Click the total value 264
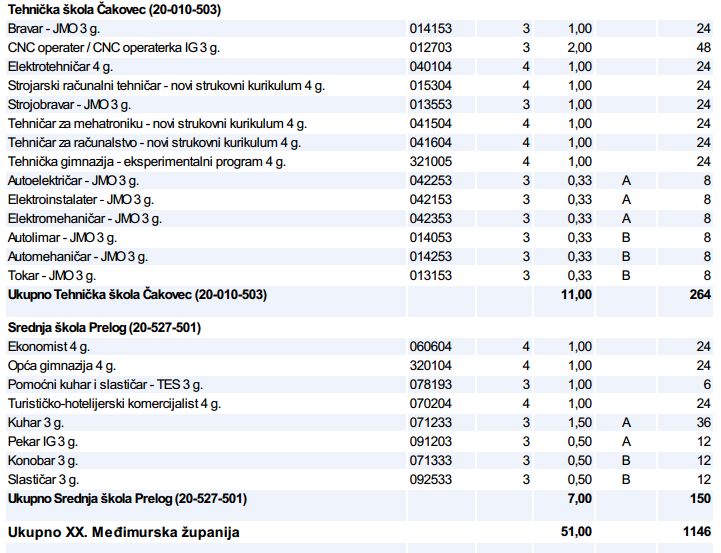The height and width of the screenshot is (553, 721). 698,295
